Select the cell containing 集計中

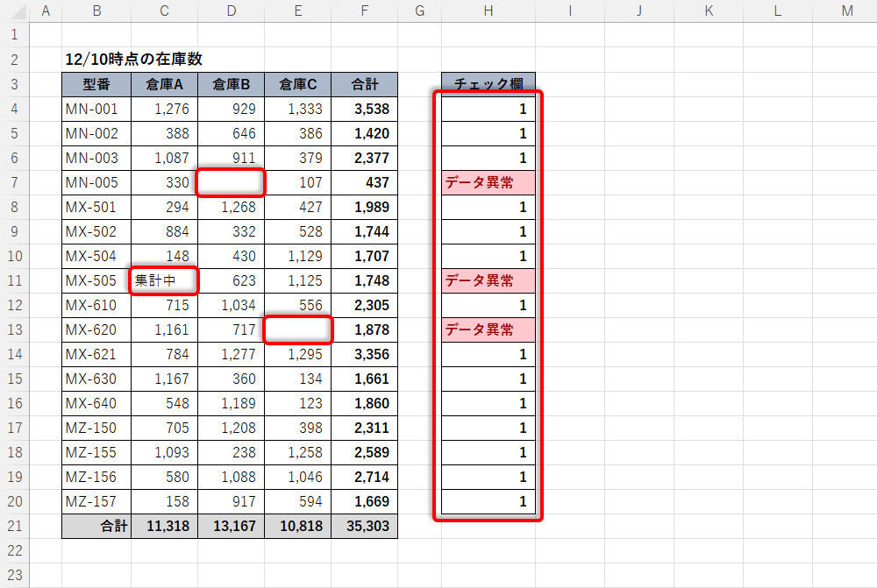pos(165,280)
